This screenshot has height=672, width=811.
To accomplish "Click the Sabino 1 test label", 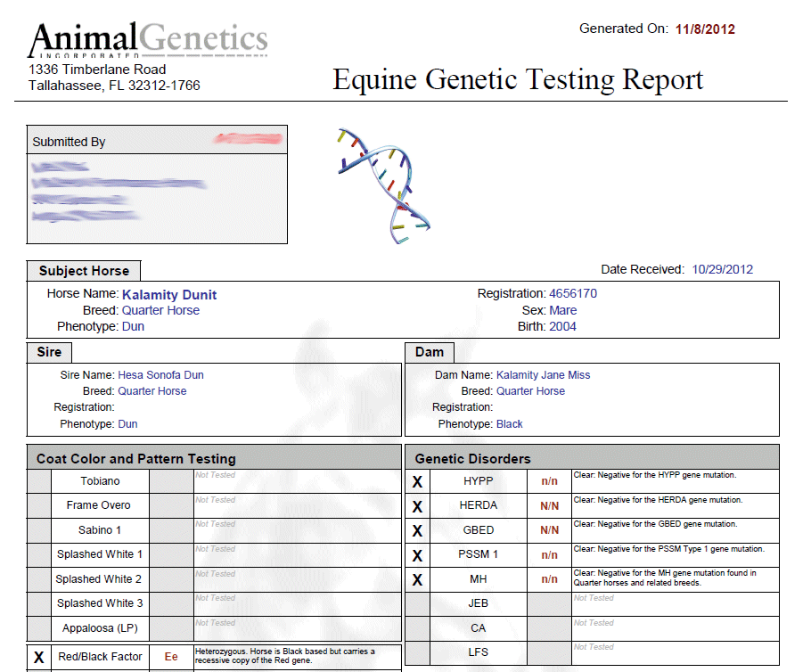I will [x=100, y=530].
